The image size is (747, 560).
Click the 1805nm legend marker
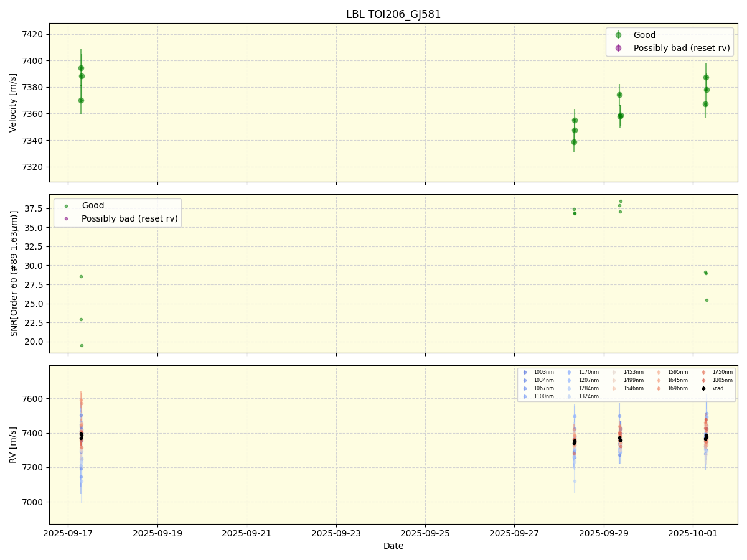pos(703,380)
